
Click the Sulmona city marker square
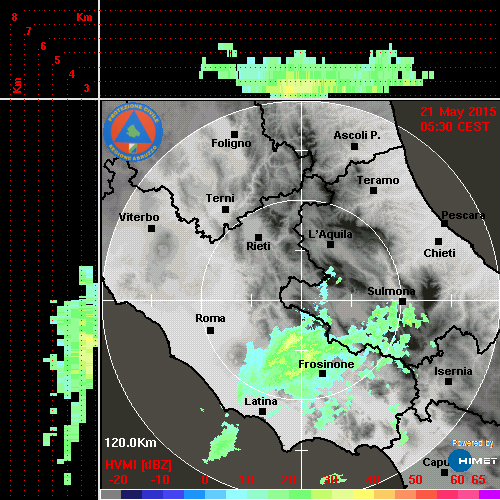click(403, 302)
